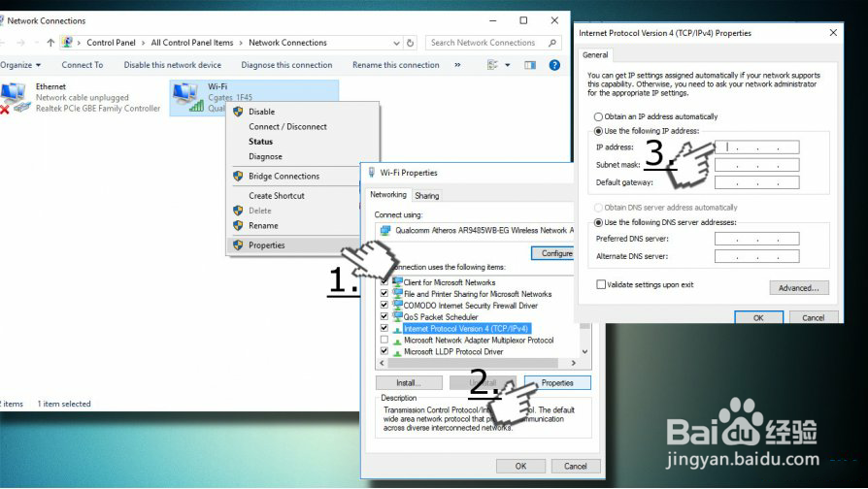Click the Control Panel icon in the address bar
This screenshot has height=489, width=868.
(x=68, y=43)
